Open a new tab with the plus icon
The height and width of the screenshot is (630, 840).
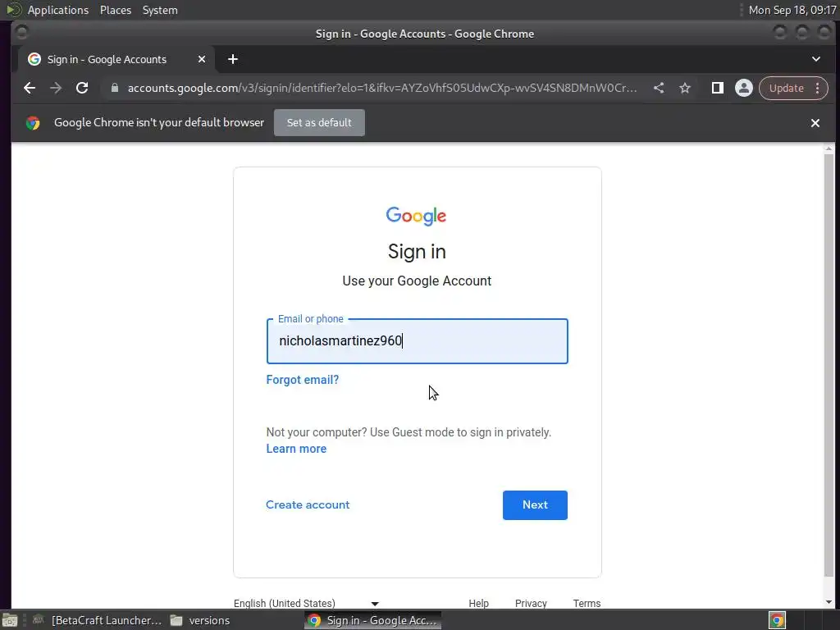click(x=232, y=59)
